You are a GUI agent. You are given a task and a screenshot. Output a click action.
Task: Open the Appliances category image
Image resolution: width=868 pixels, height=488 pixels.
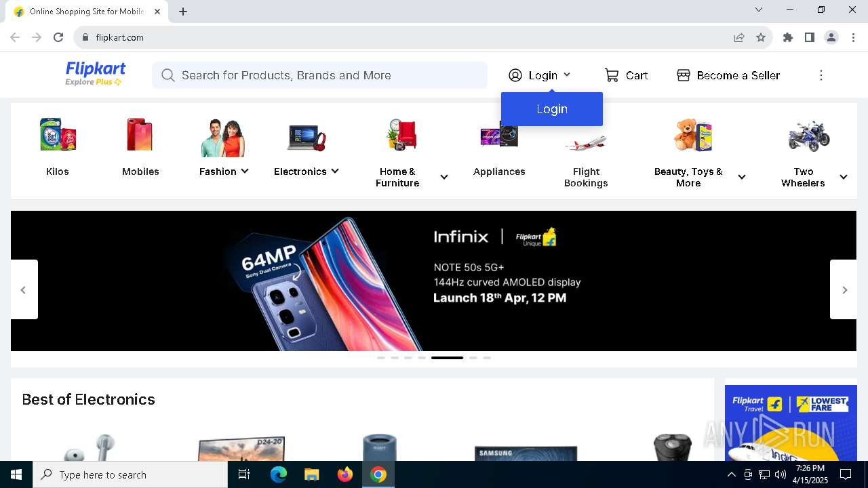499,135
